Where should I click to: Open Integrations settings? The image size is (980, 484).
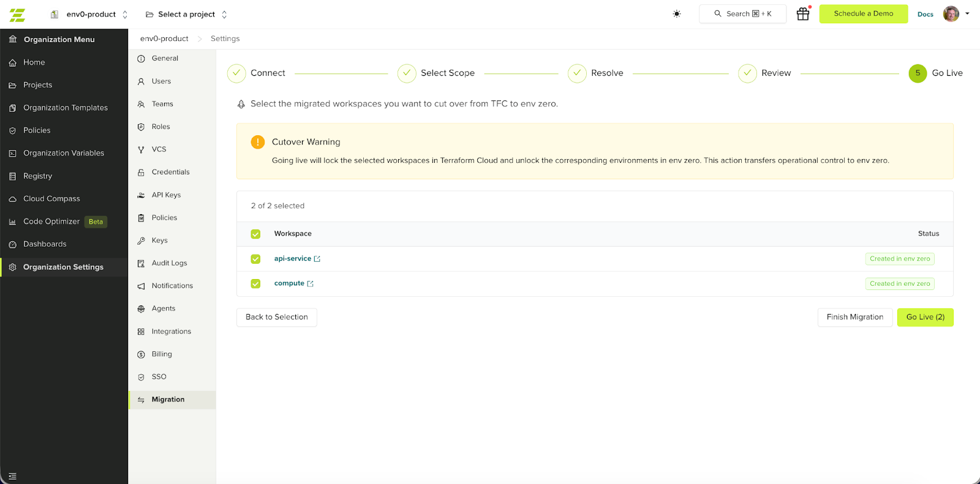tap(172, 332)
